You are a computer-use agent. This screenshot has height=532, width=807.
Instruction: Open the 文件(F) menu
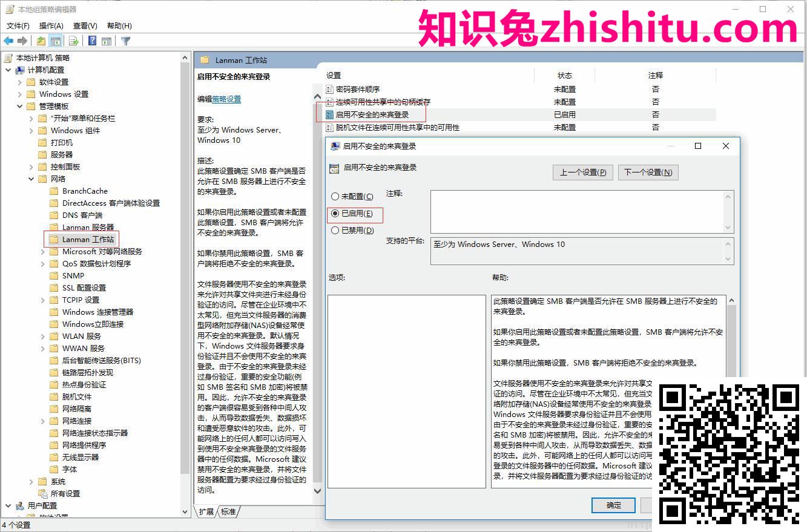18,25
